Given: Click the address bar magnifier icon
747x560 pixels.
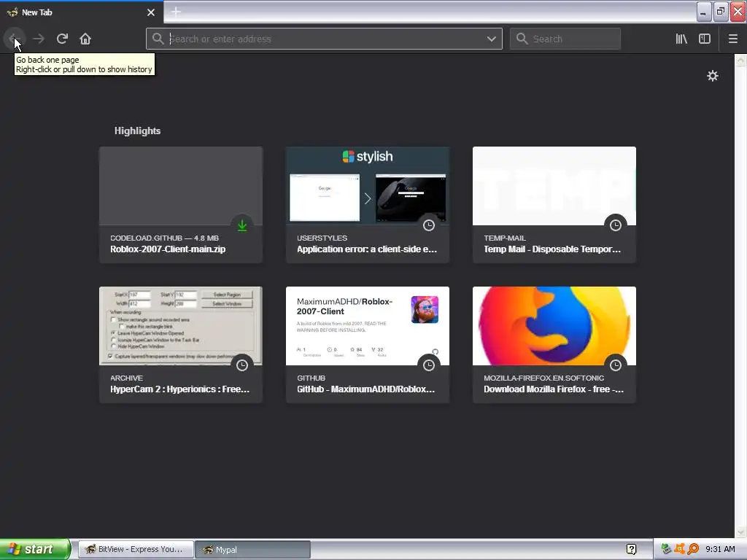Looking at the screenshot, I should coord(158,39).
